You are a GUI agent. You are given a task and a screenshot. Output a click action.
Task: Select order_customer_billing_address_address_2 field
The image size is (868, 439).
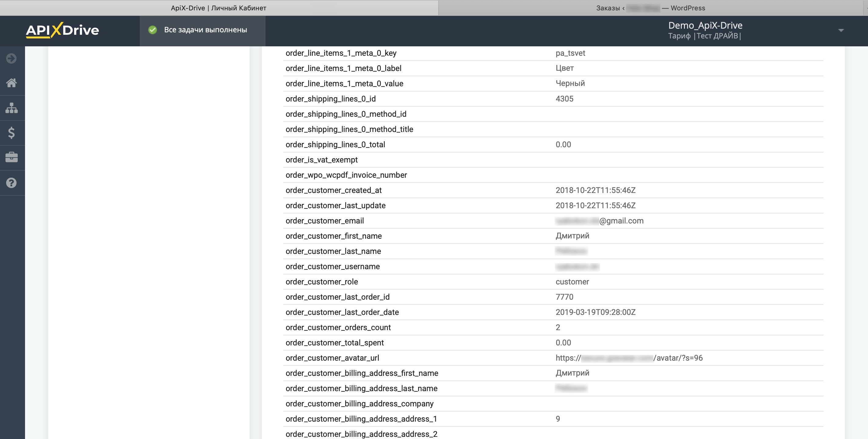362,434
